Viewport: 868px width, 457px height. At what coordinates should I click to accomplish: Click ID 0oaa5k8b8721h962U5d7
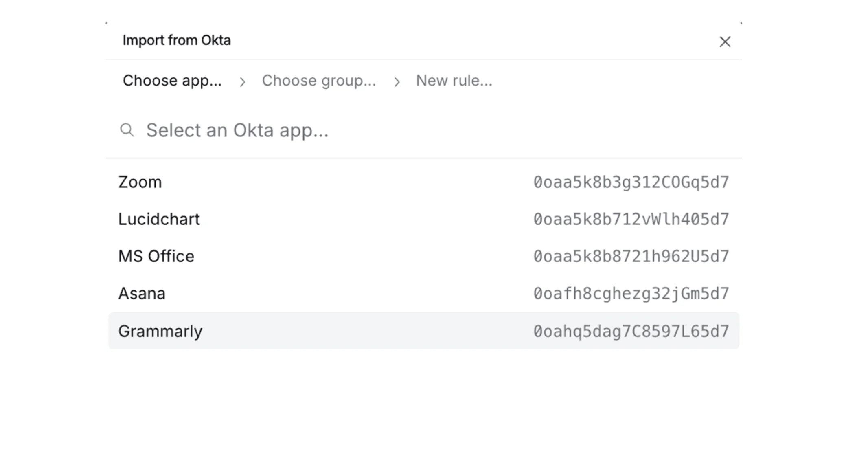tap(631, 256)
